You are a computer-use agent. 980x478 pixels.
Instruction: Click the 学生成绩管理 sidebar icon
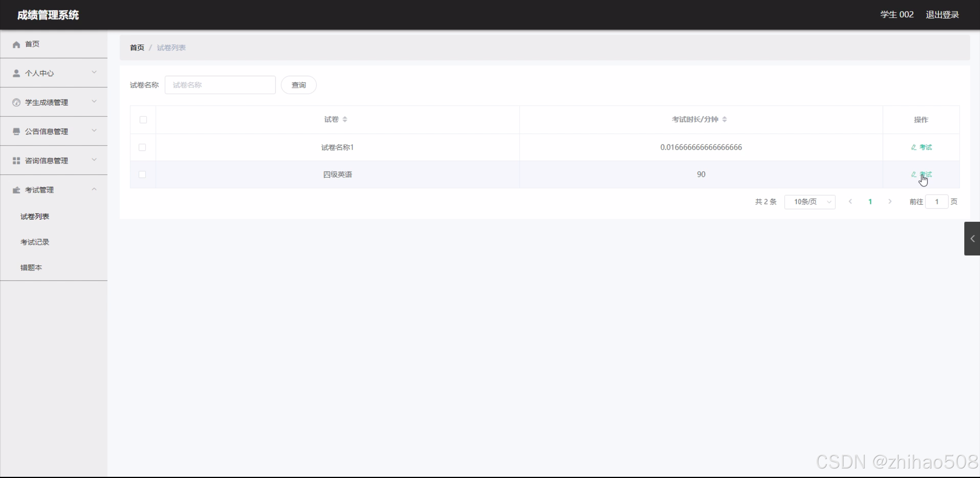click(x=16, y=102)
